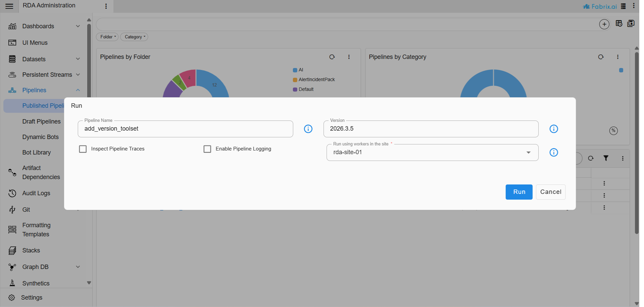Viewport: 644px width, 307px height.
Task: Open the Audit Logs sidebar item
Action: [36, 193]
